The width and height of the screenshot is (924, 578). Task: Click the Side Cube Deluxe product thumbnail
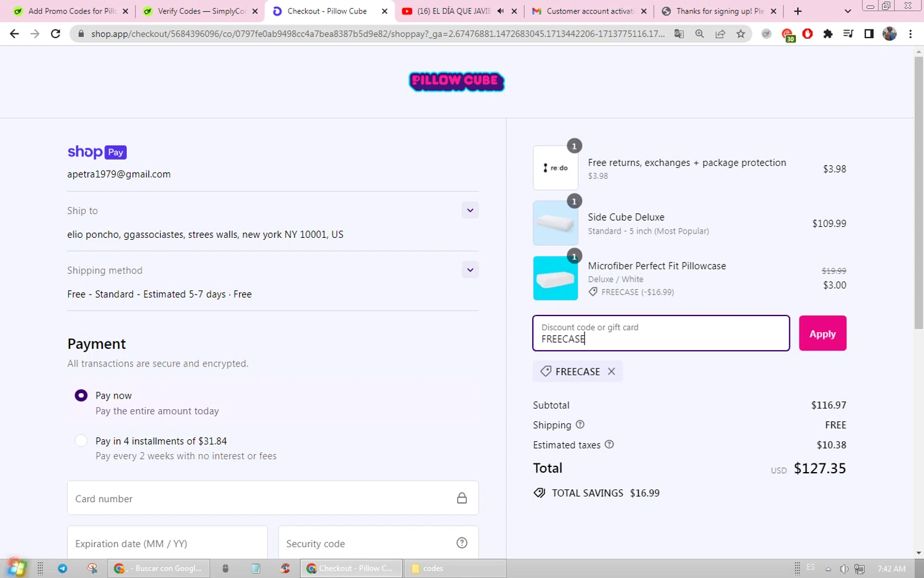coord(556,223)
